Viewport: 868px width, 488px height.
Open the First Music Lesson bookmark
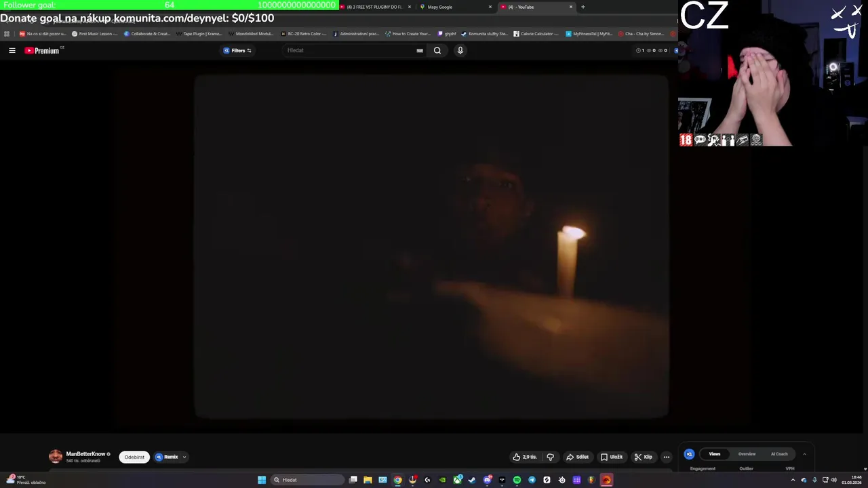coord(94,33)
